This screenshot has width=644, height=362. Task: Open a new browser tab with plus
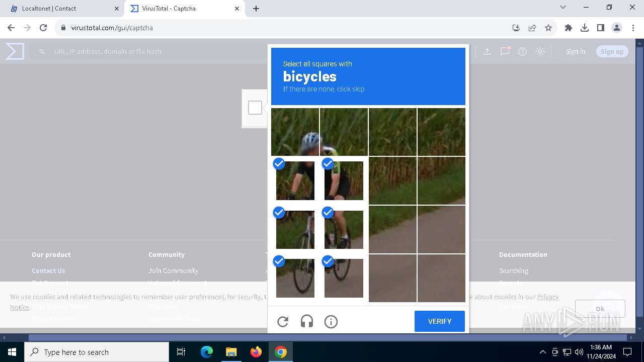tap(256, 9)
